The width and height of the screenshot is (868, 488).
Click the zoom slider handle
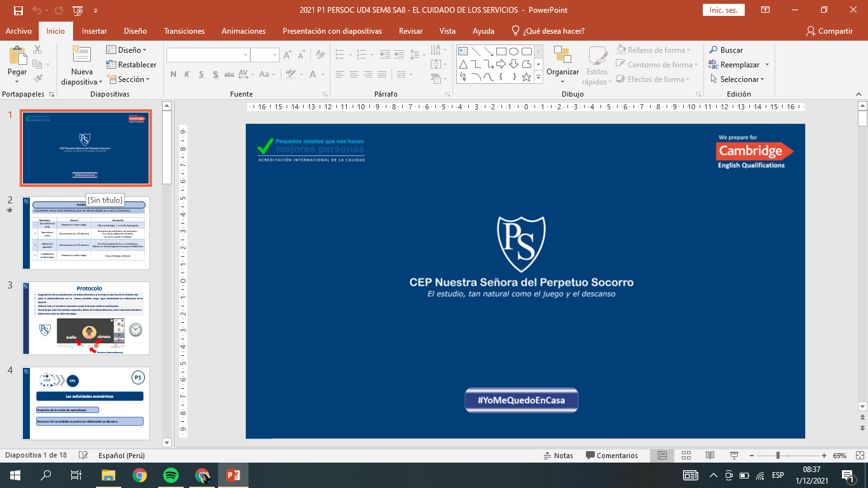tap(777, 456)
